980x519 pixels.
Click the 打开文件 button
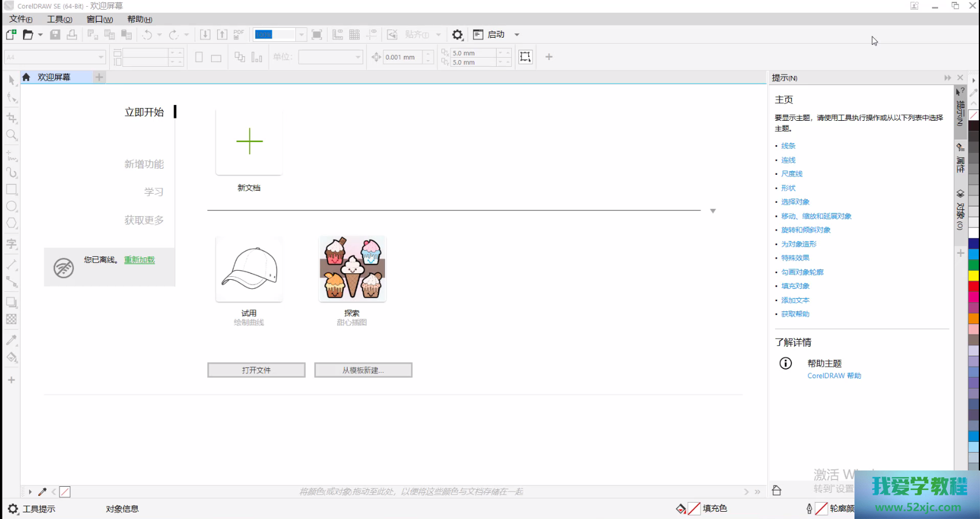(256, 370)
